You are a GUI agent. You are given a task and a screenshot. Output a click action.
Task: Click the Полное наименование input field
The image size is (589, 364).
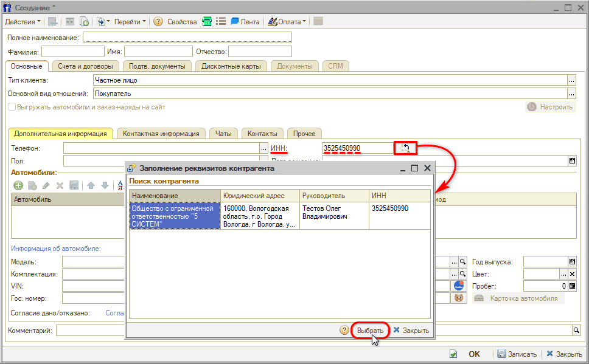(x=327, y=38)
